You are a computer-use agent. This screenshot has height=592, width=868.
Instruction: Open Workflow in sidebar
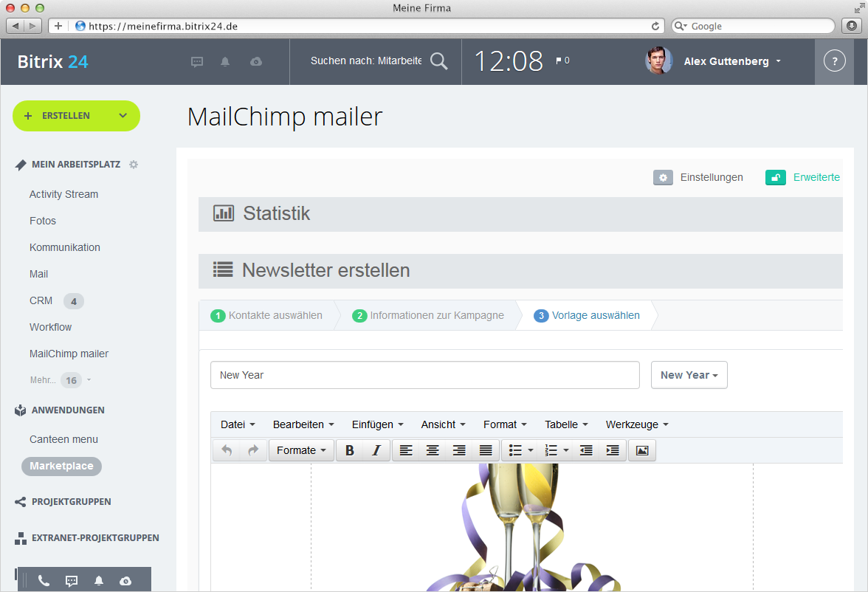50,327
